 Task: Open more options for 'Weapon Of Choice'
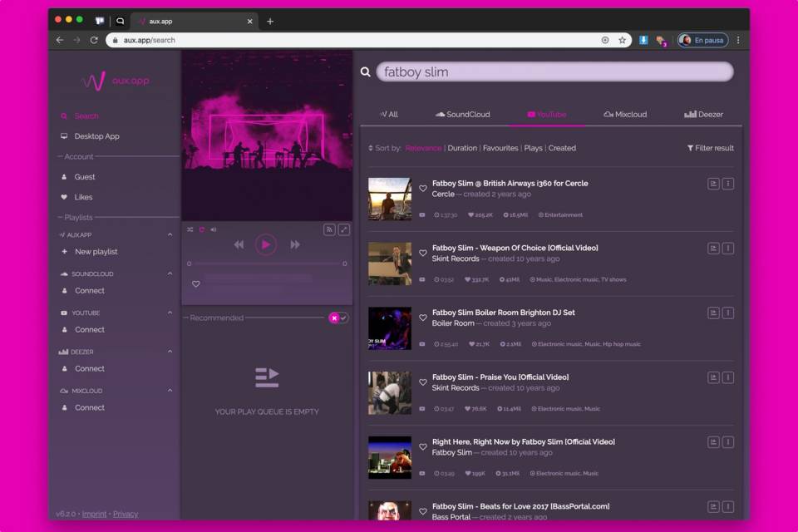(728, 249)
